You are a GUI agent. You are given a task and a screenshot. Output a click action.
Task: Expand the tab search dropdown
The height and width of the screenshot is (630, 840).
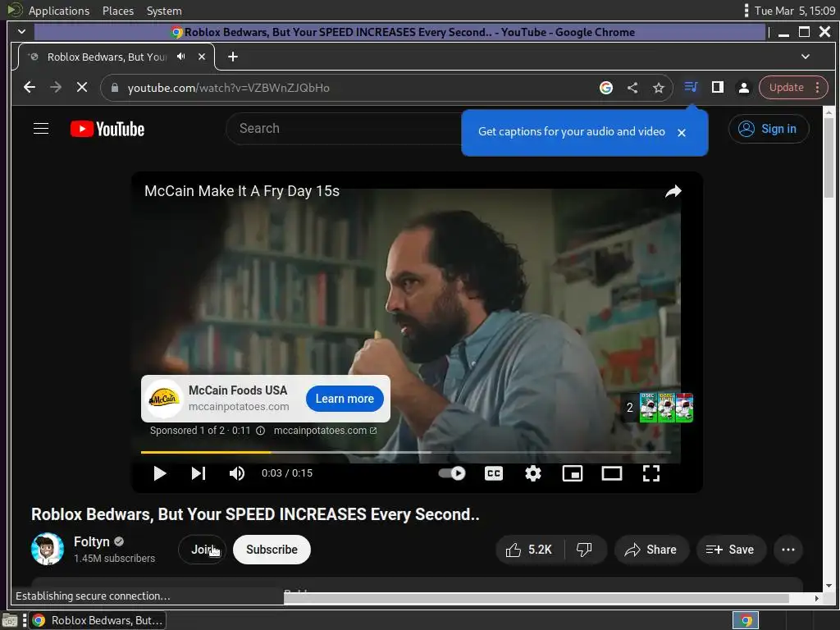806,57
